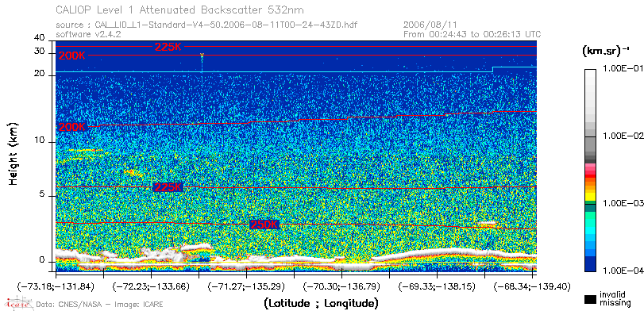The height and width of the screenshot is (311, 644).
Task: Click the 200K label near 30 km
Action: pos(72,56)
